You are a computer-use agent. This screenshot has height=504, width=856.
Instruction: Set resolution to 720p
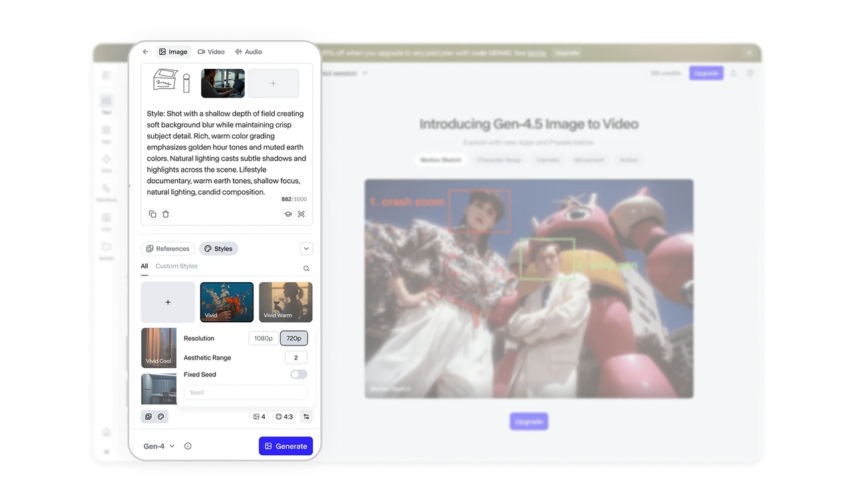(x=294, y=338)
